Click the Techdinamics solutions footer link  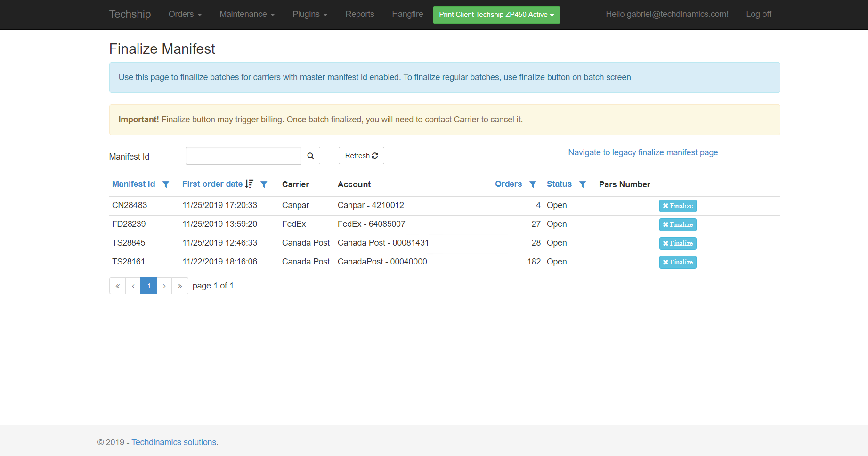pos(174,442)
